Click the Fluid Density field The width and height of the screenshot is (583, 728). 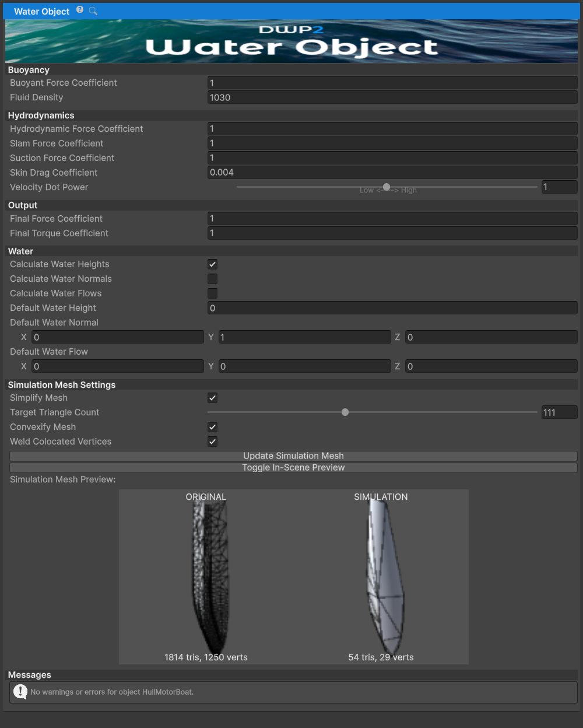pyautogui.click(x=392, y=97)
